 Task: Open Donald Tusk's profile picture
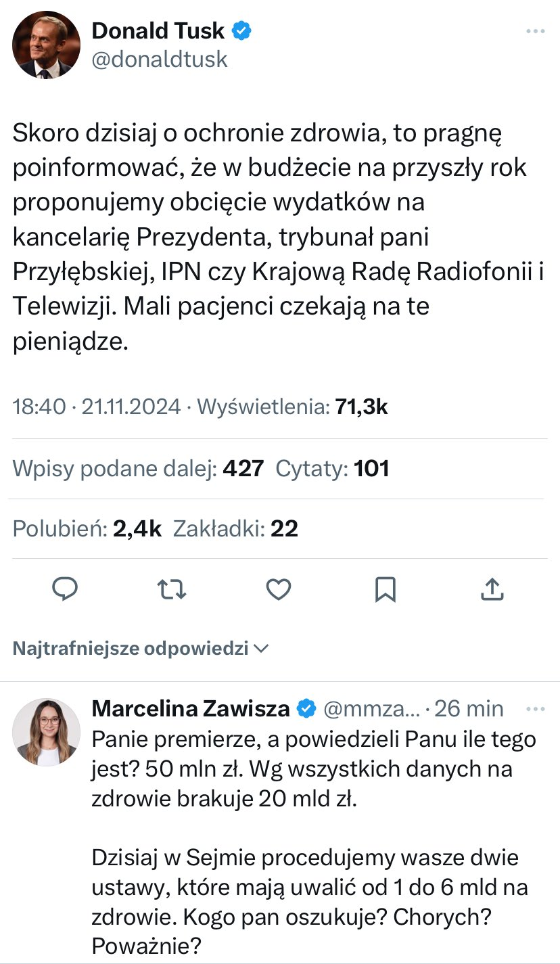pos(46,45)
